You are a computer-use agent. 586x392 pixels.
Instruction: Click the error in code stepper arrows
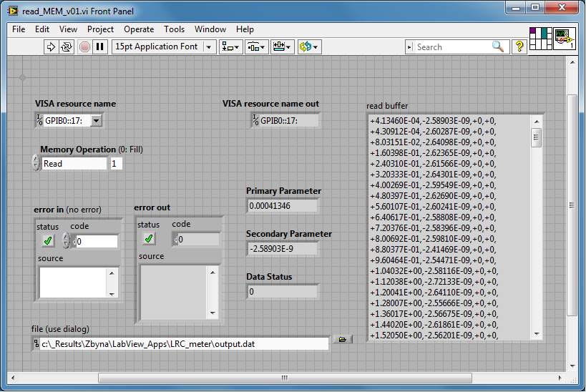tap(66, 240)
